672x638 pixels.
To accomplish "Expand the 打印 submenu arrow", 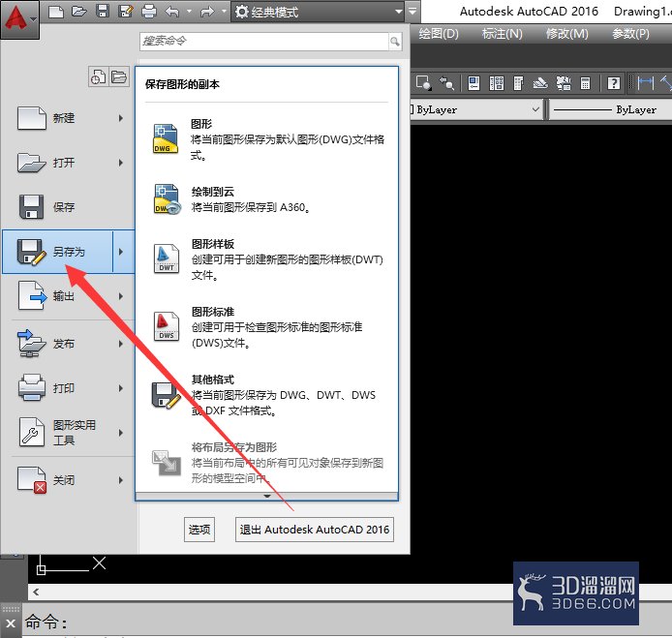I will pyautogui.click(x=121, y=388).
